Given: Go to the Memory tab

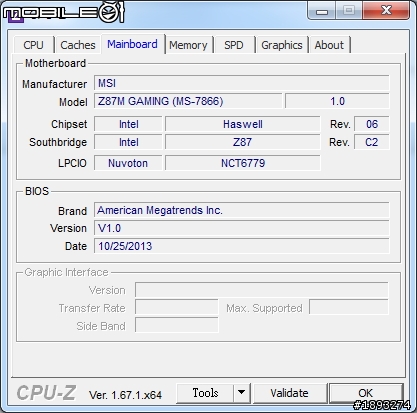Looking at the screenshot, I should (x=188, y=45).
